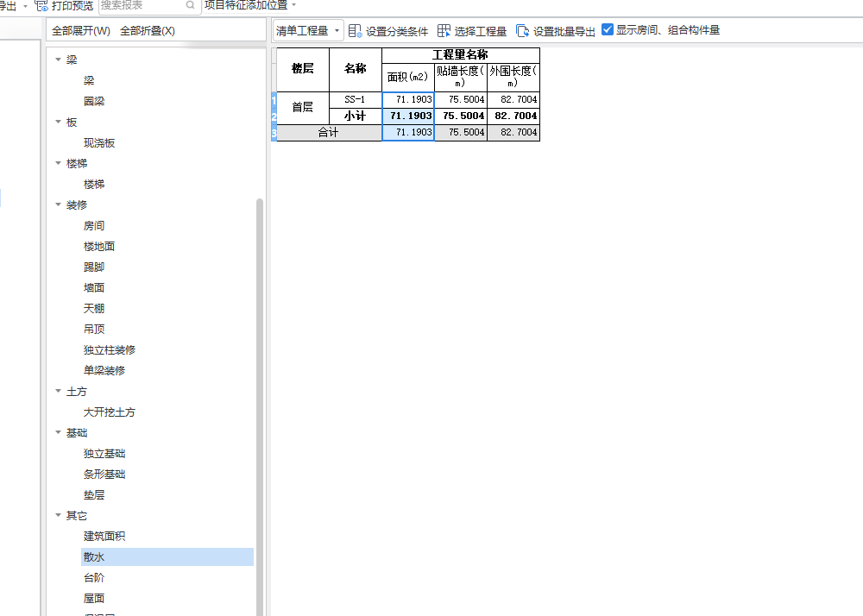Viewport: 863px width, 616px height.
Task: Select 建筑面积 tree item
Action: 104,537
